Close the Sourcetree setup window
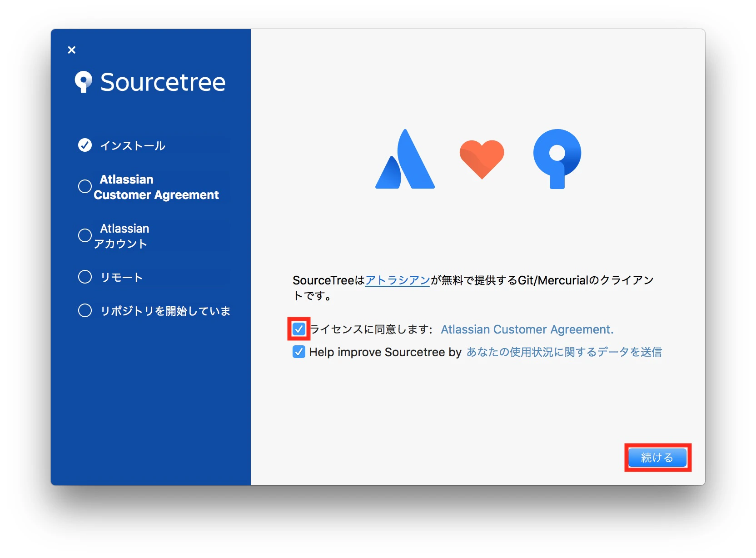This screenshot has height=558, width=756. coord(71,50)
